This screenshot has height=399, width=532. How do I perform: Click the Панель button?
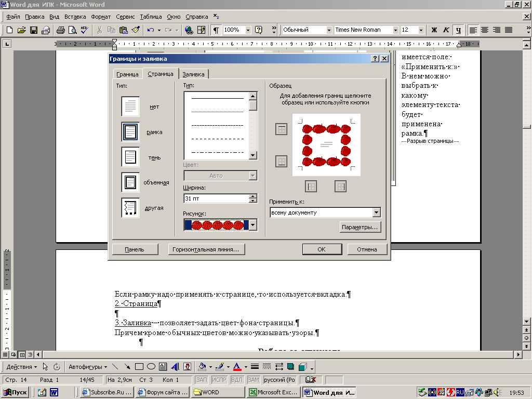coord(135,249)
